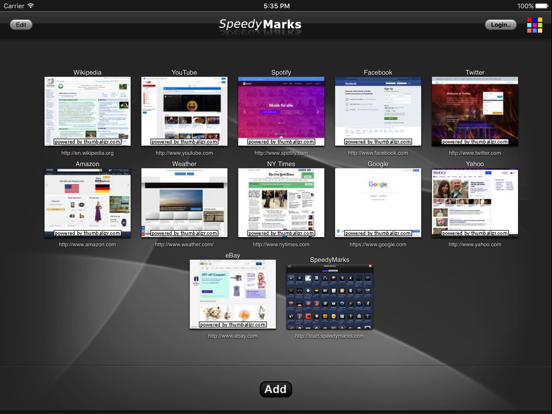Click the YouTube title label
This screenshot has width=552, height=414.
click(x=184, y=73)
